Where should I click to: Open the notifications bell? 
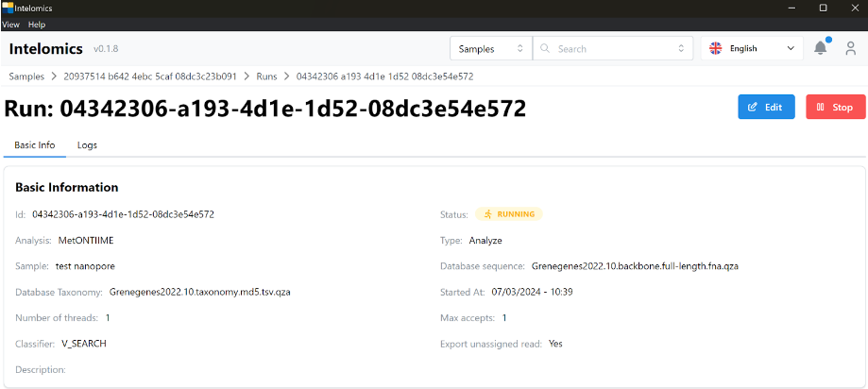[x=820, y=48]
